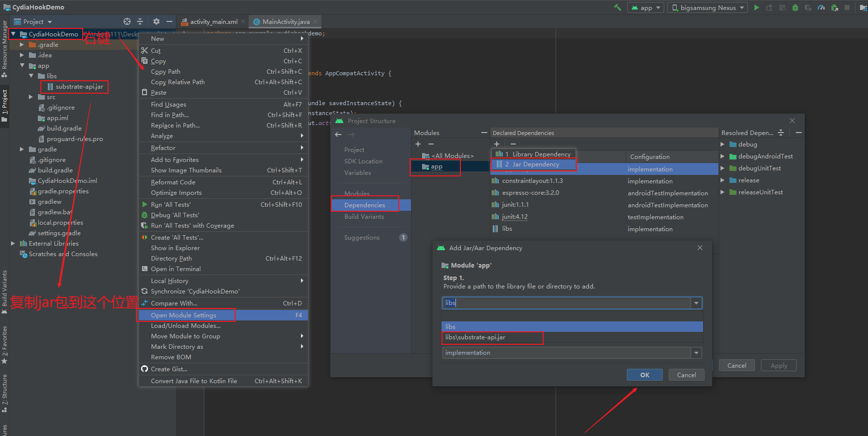Screen dimensions: 868x436
Task: Open the implementation configuration dropdown
Action: point(696,353)
